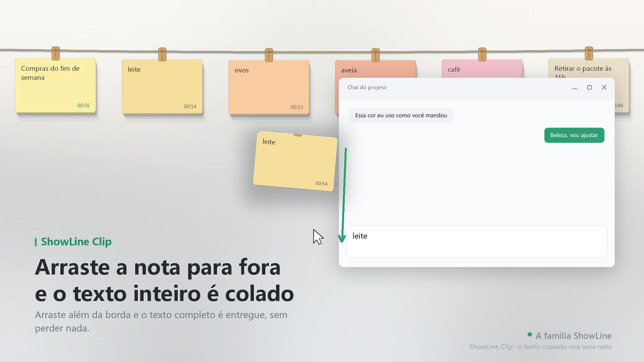Select the 'Compras do fim de semana' note
The width and height of the screenshot is (644, 362).
56,86
